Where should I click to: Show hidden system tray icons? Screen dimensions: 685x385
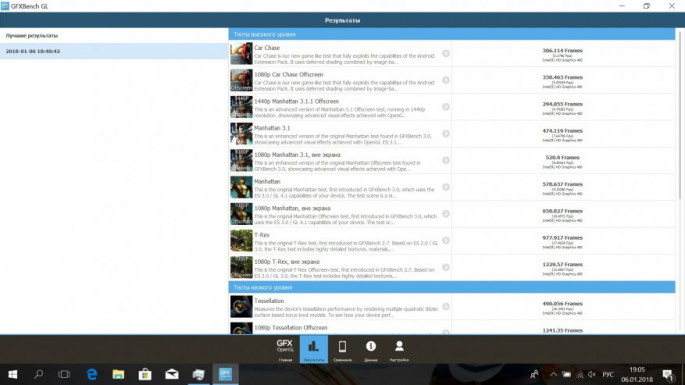point(553,375)
